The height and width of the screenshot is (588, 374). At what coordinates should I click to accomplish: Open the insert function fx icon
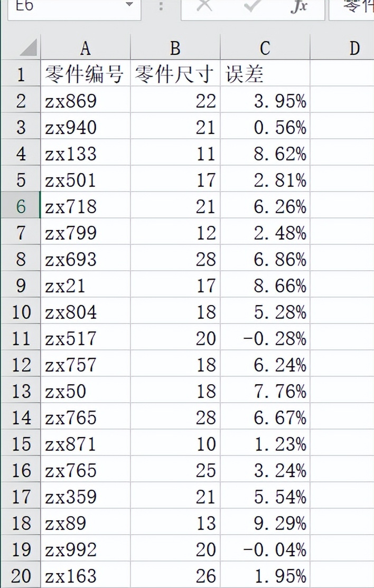pos(299,6)
